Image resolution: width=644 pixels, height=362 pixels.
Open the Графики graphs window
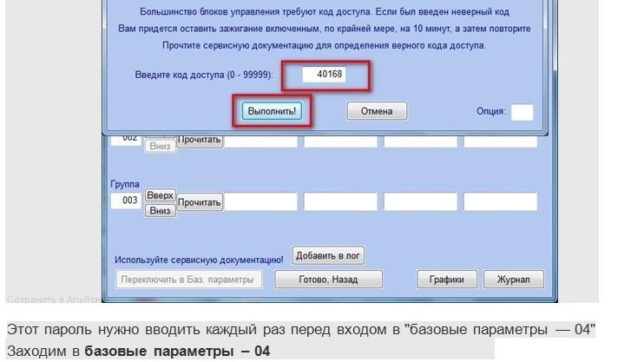pos(446,280)
